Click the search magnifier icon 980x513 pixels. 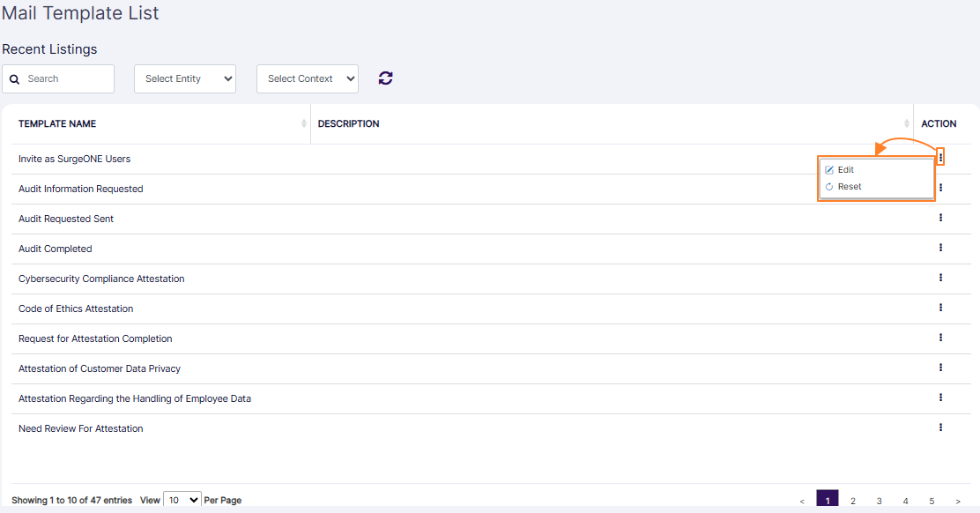14,78
